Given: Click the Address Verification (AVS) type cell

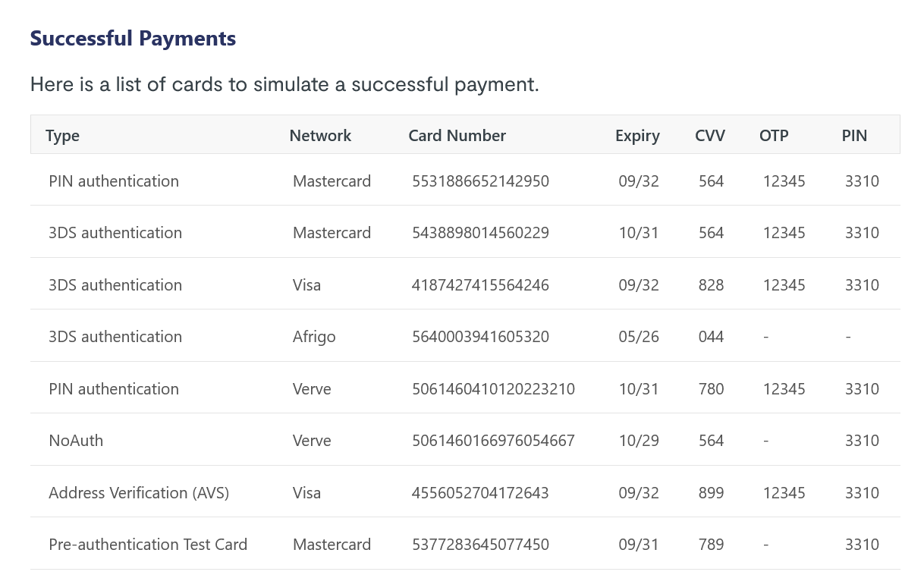Looking at the screenshot, I should click(139, 493).
